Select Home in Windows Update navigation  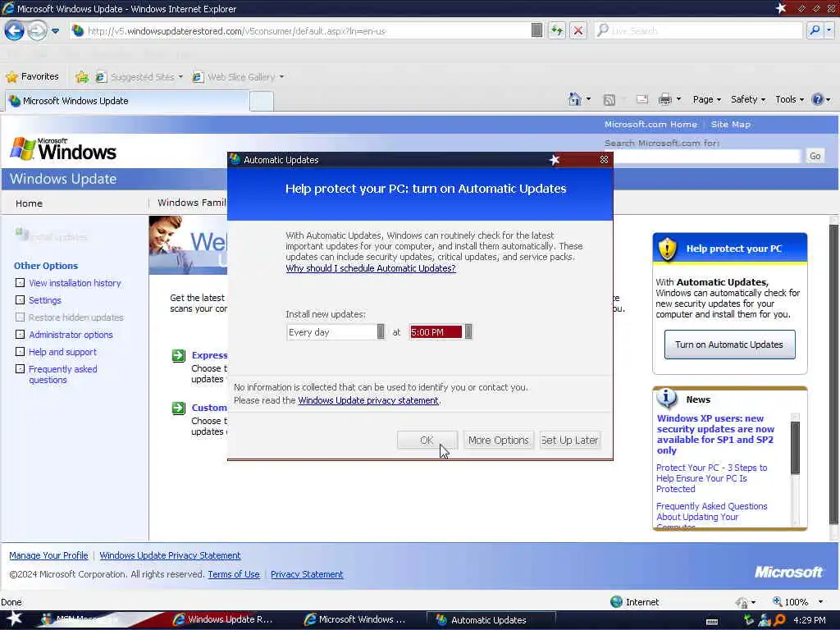click(x=29, y=203)
